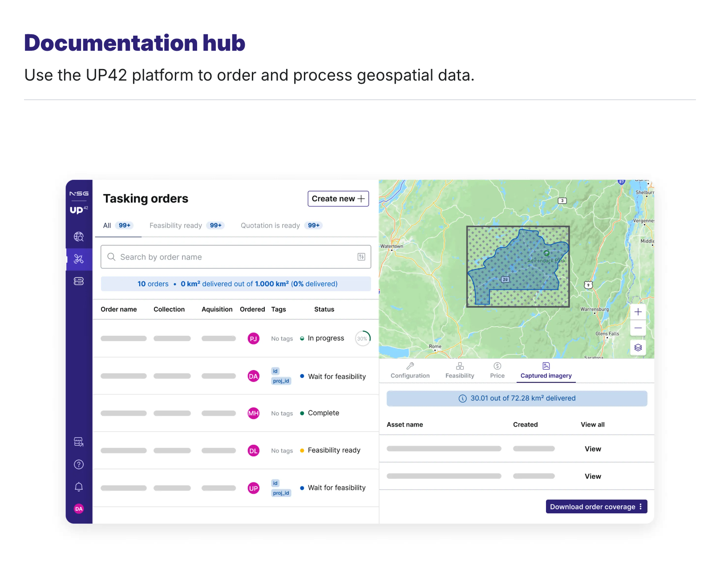Open the globe catalog icon in sidebar
Viewport: 728px width, 561px height.
click(79, 236)
